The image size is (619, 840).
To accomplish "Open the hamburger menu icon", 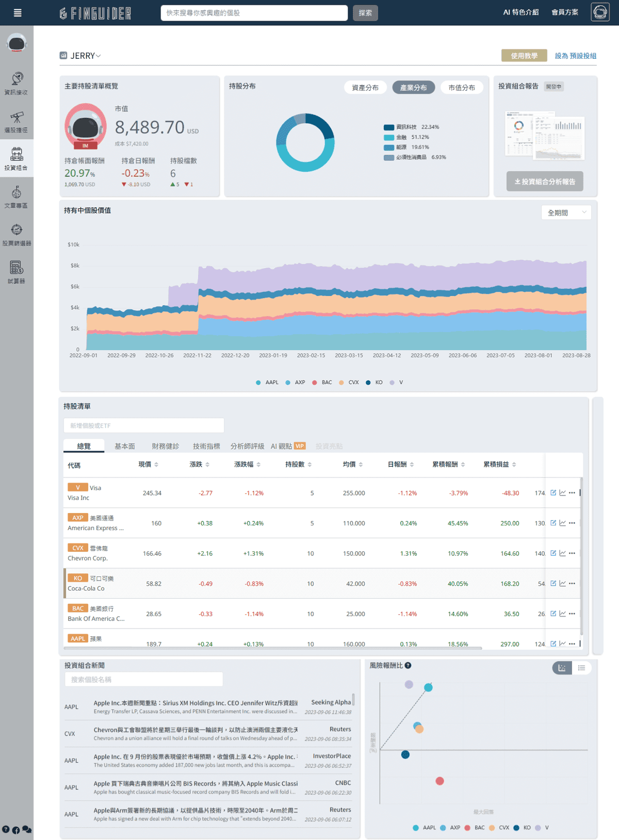I will [18, 13].
